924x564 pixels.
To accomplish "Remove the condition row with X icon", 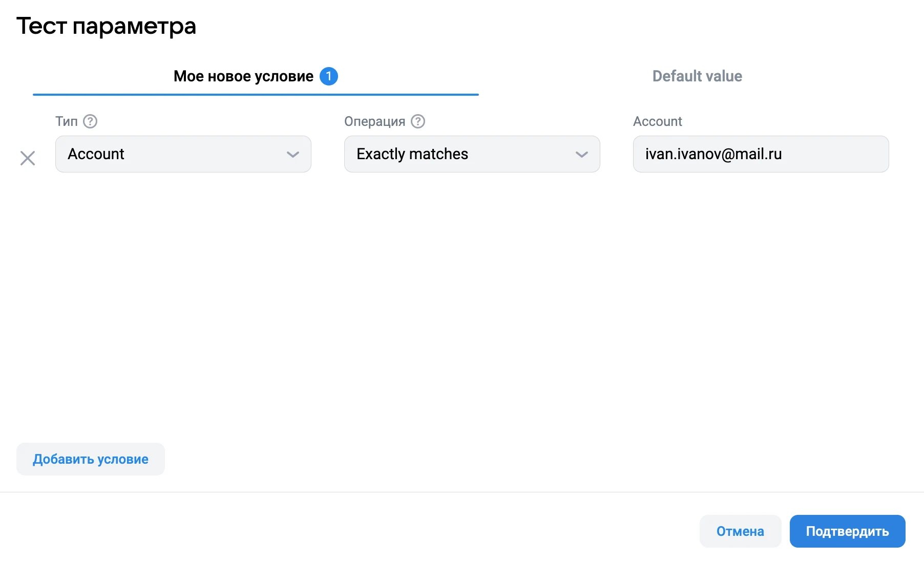I will click(28, 158).
